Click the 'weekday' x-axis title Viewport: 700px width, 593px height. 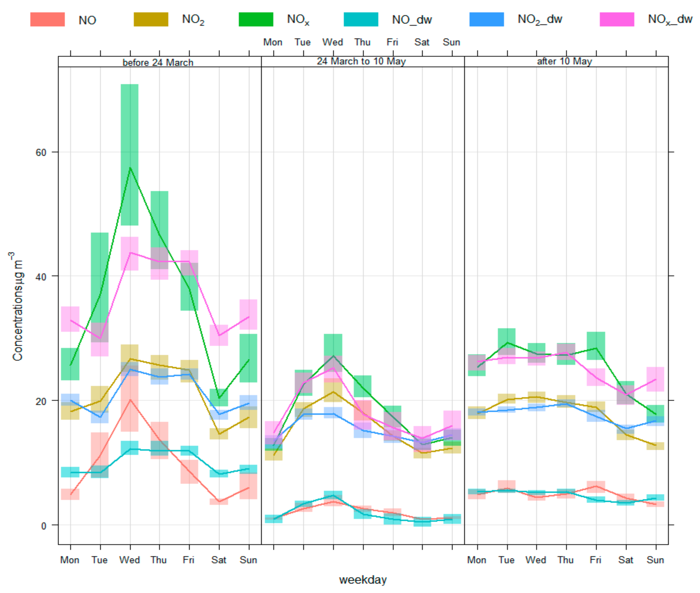[363, 579]
